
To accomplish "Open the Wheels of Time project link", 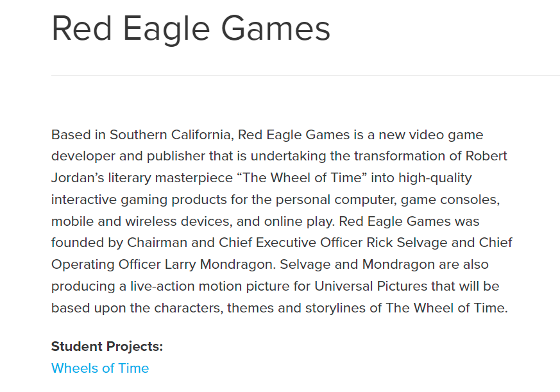I will coord(100,368).
